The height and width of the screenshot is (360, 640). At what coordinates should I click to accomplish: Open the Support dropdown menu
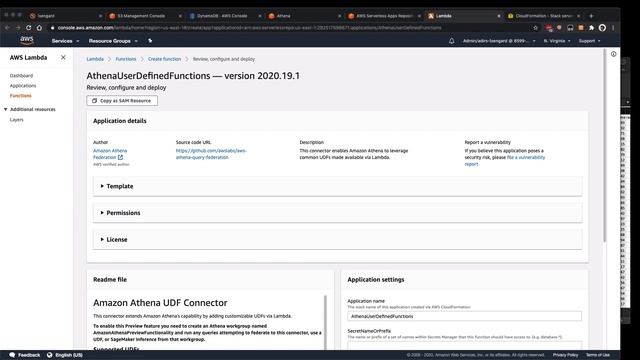[590, 41]
